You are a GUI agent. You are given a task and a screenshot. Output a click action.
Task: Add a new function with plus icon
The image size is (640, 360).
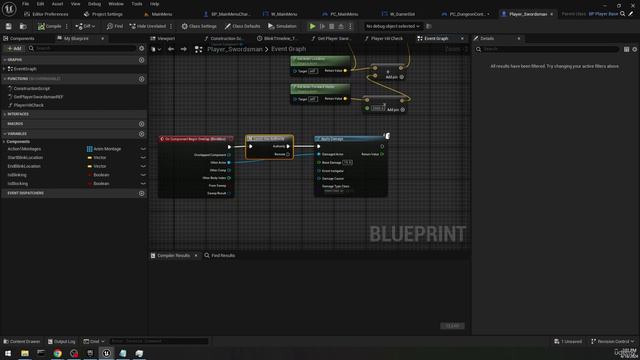point(142,79)
